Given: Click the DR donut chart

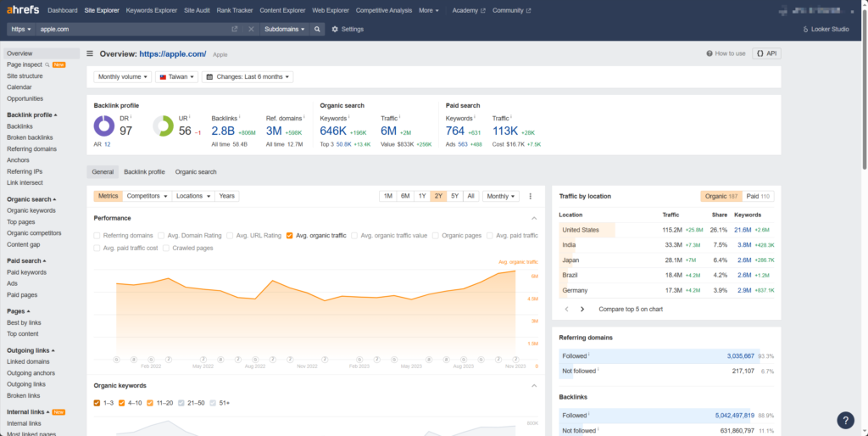Looking at the screenshot, I should tap(104, 126).
